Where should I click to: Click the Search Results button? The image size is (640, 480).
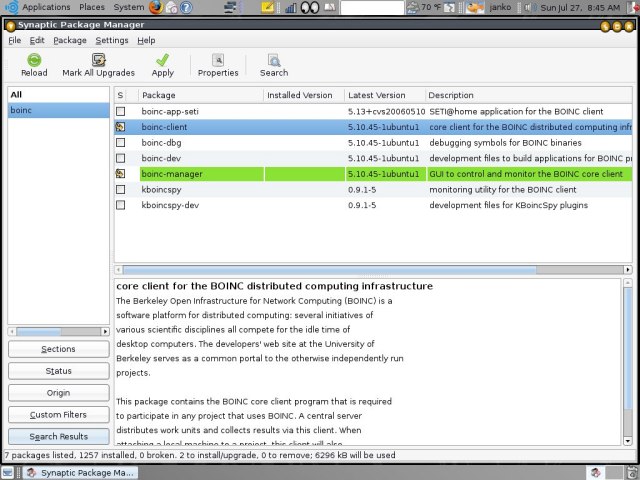click(x=59, y=436)
